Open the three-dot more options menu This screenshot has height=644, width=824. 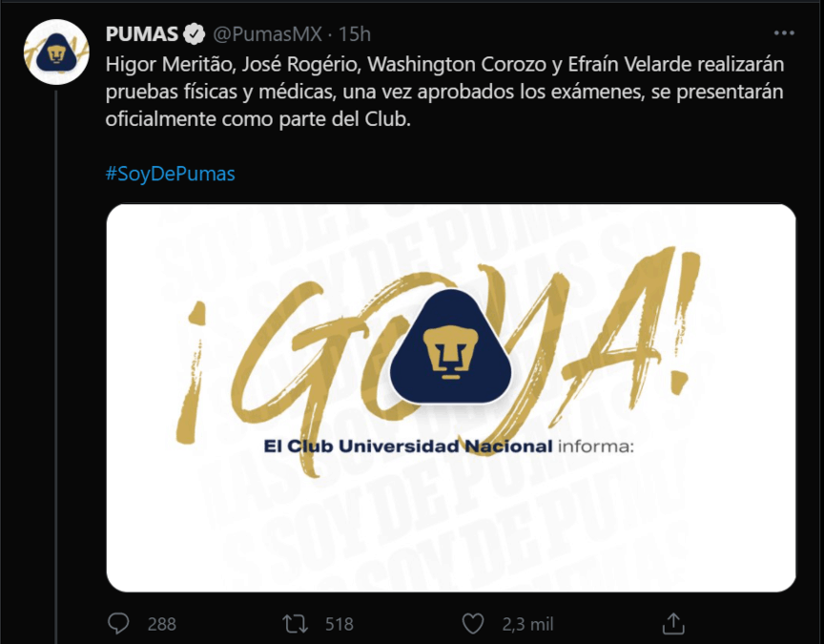[784, 33]
